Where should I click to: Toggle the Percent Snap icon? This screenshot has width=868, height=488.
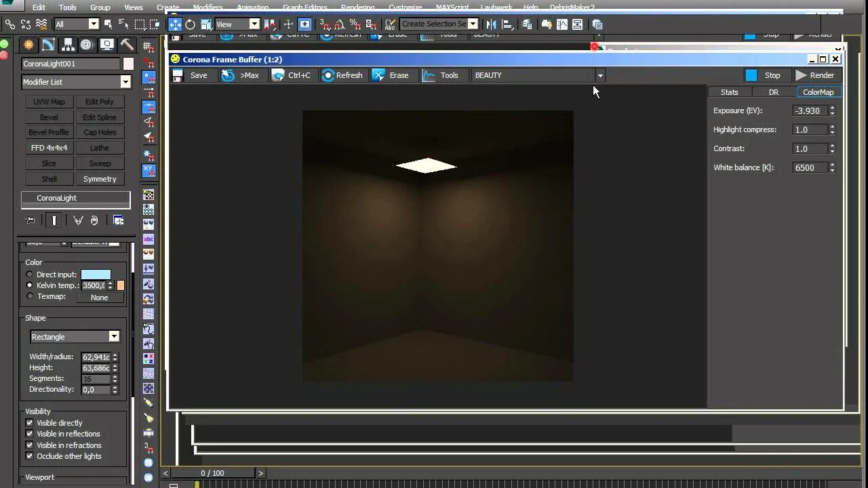(354, 24)
